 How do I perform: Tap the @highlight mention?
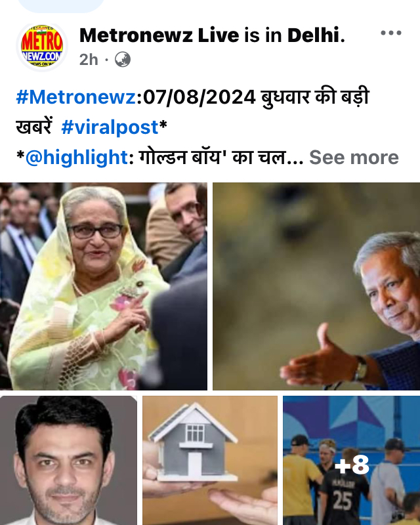click(76, 157)
